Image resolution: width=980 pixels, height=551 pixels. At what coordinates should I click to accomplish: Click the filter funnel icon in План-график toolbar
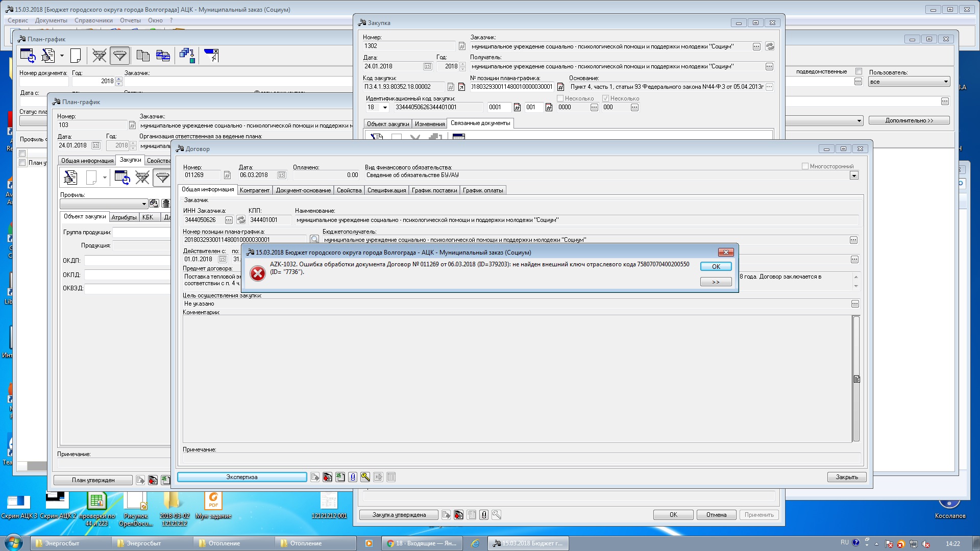pyautogui.click(x=119, y=56)
